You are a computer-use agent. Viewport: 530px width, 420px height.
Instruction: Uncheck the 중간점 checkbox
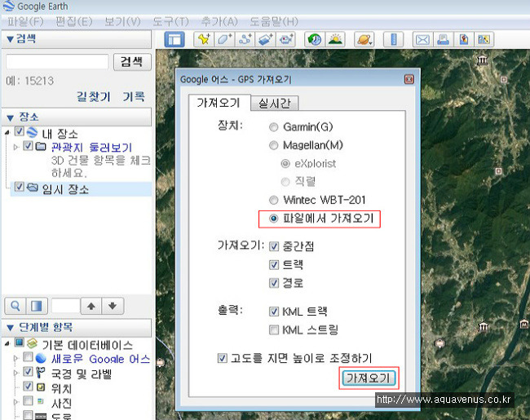click(274, 246)
